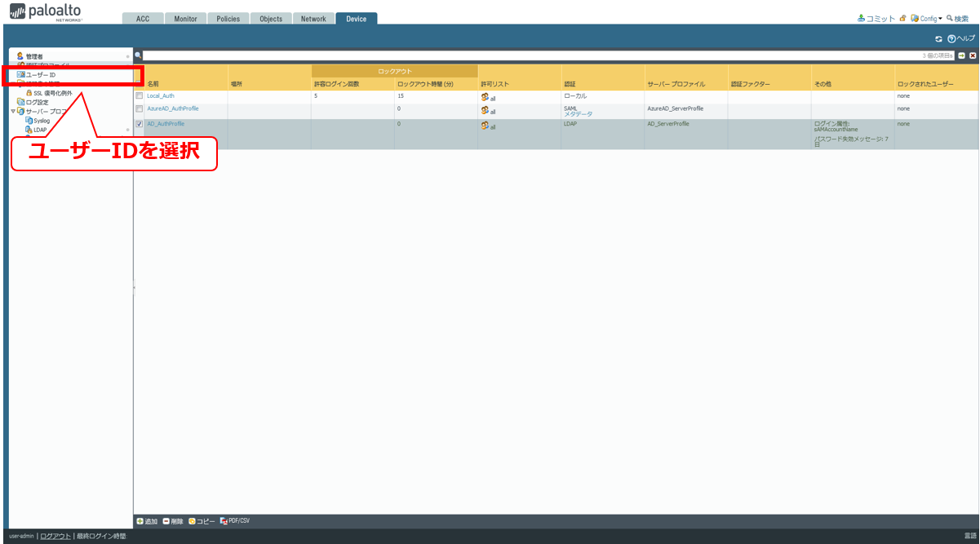Click the LDAP authentication cell in AD_AuthProfile row
980x544 pixels.
click(x=570, y=124)
